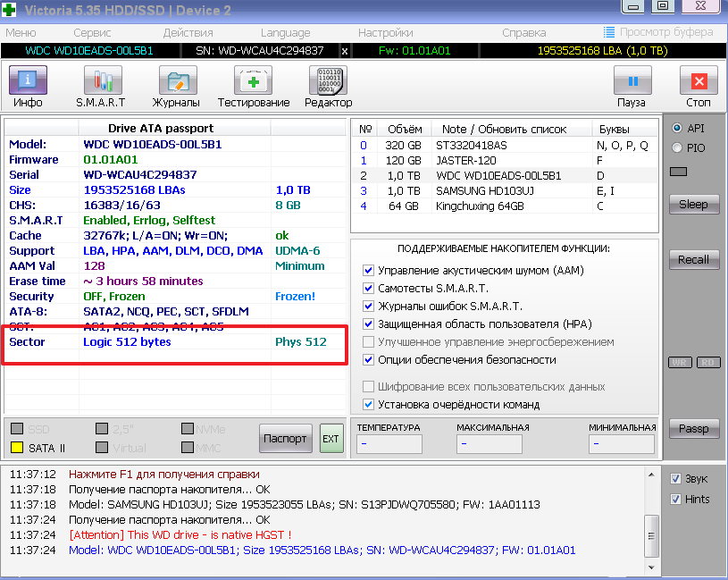Switch to Тестирование surface test
728x580 pixels.
click(254, 87)
